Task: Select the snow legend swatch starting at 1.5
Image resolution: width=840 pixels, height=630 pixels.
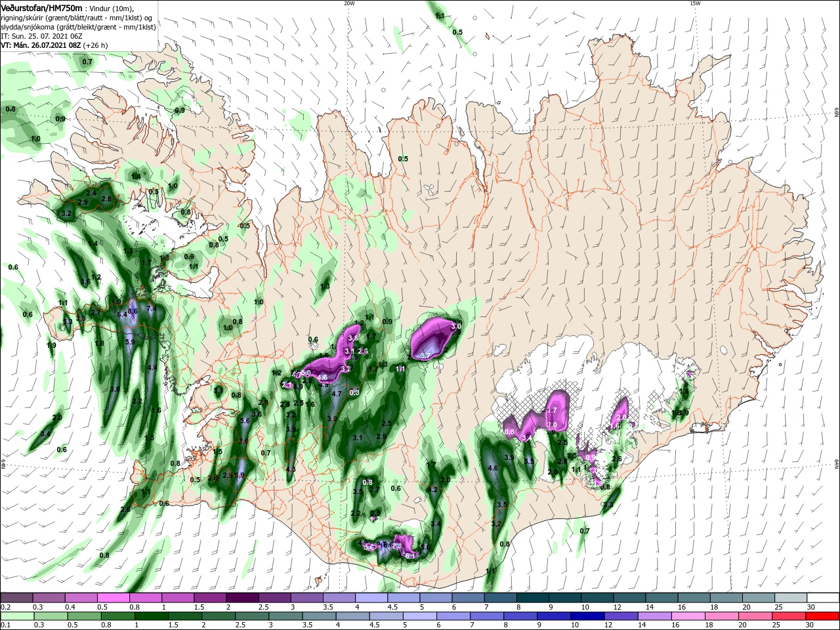Action: click(x=209, y=598)
